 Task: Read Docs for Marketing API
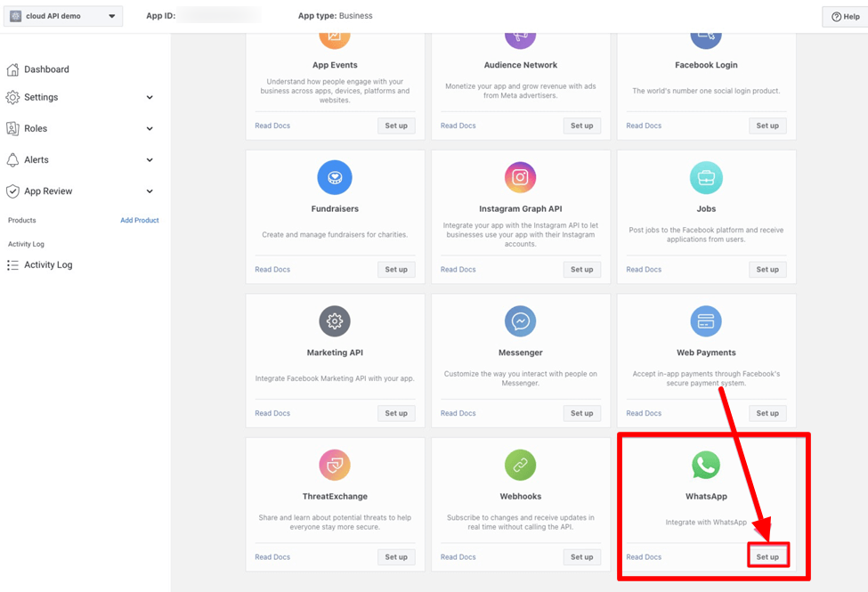click(272, 413)
